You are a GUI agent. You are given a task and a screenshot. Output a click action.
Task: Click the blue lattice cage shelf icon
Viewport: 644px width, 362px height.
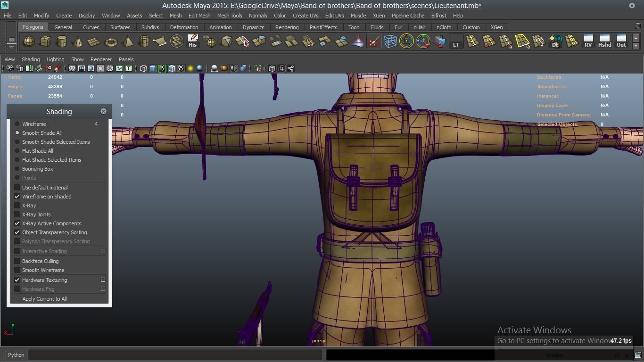tap(390, 41)
